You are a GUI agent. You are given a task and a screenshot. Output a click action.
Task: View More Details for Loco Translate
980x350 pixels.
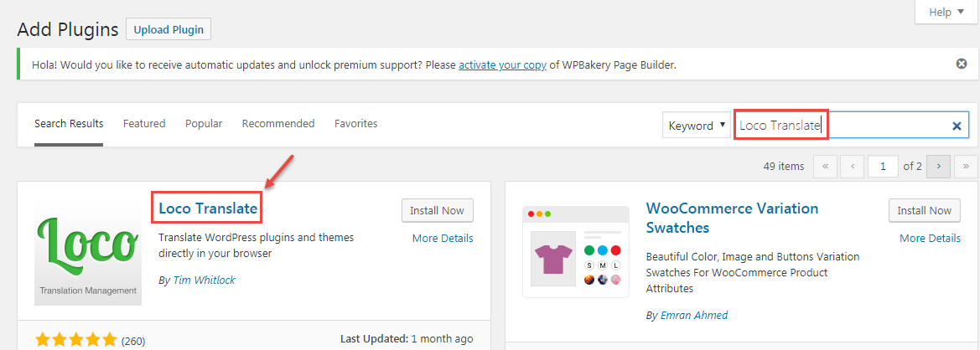[443, 239]
